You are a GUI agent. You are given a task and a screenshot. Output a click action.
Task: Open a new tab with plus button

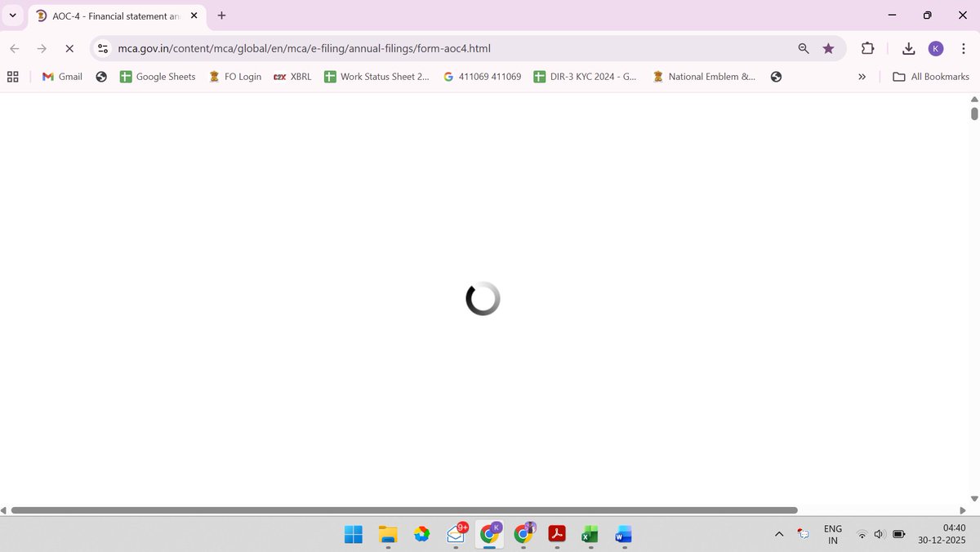click(221, 16)
